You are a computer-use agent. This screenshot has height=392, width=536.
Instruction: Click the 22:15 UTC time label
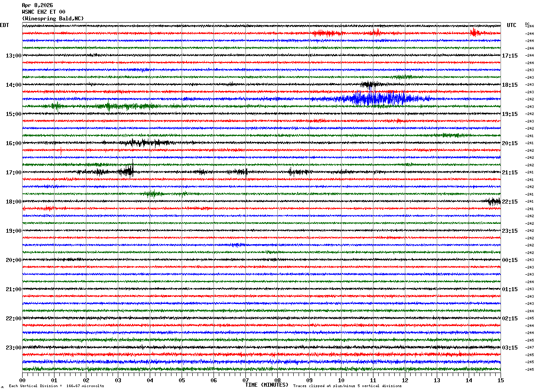(x=510, y=202)
